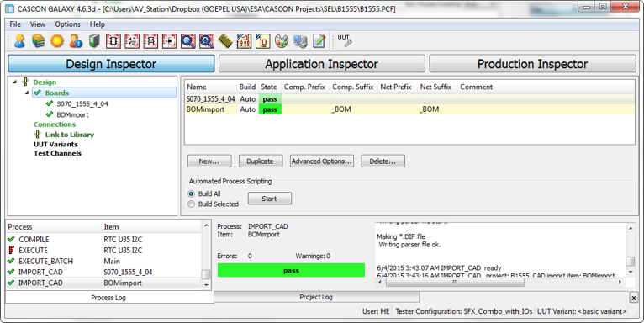Click the Delete... button

(x=383, y=161)
